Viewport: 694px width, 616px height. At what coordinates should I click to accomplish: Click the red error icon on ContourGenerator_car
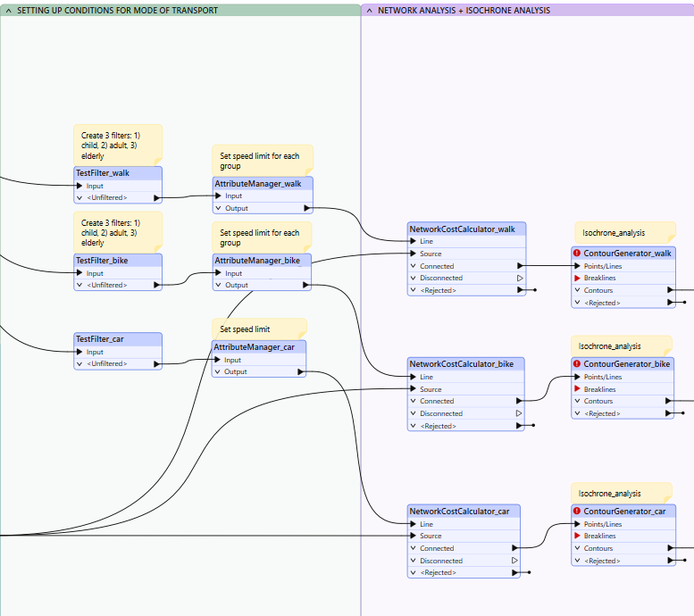pyautogui.click(x=577, y=511)
